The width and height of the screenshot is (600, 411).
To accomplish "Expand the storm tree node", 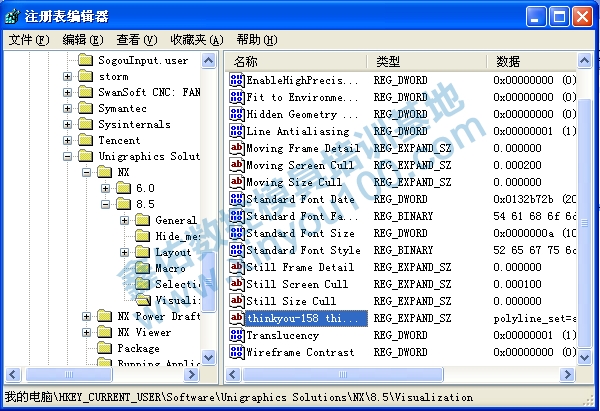I will coord(67,77).
